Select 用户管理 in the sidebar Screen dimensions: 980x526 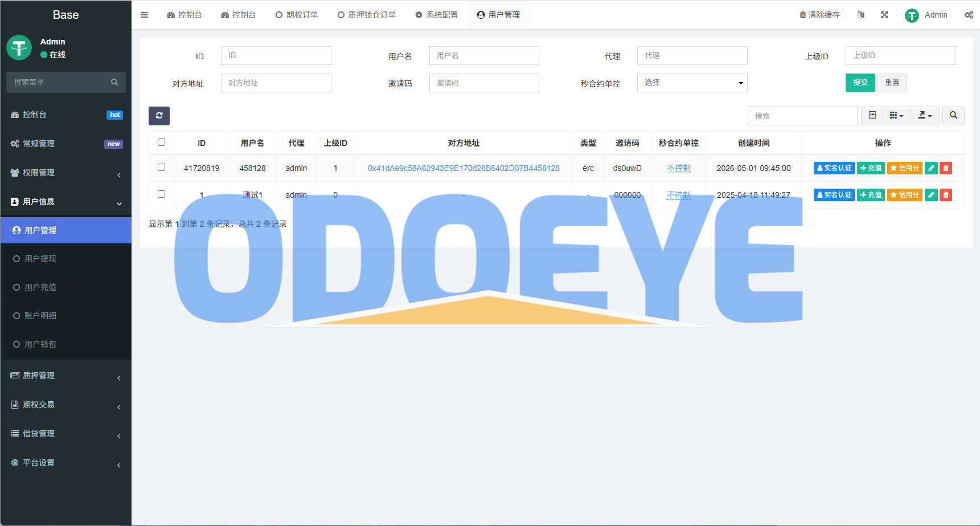65,230
